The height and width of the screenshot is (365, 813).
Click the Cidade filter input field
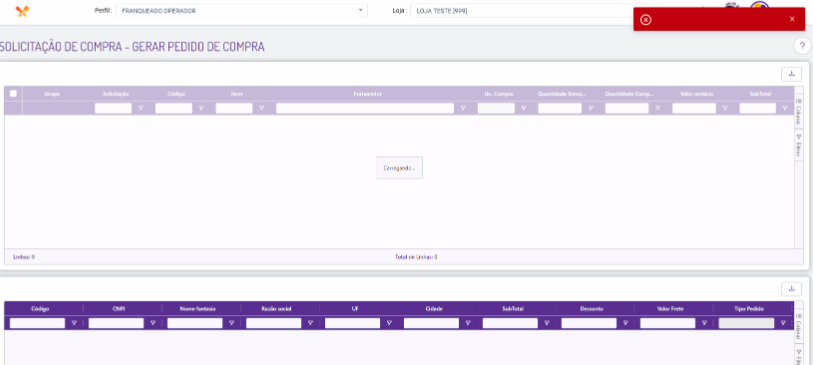coord(431,323)
